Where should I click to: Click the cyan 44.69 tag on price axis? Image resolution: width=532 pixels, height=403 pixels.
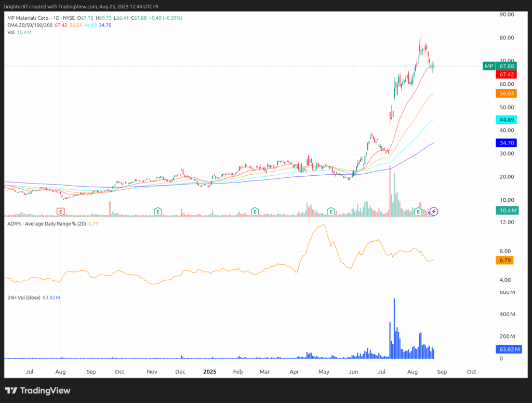pyautogui.click(x=507, y=120)
